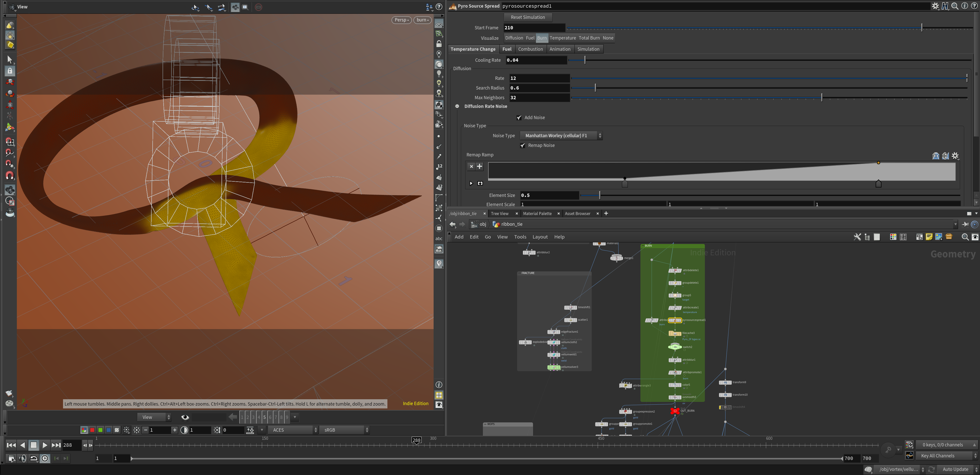Click the back arrow in network path bar

click(453, 224)
